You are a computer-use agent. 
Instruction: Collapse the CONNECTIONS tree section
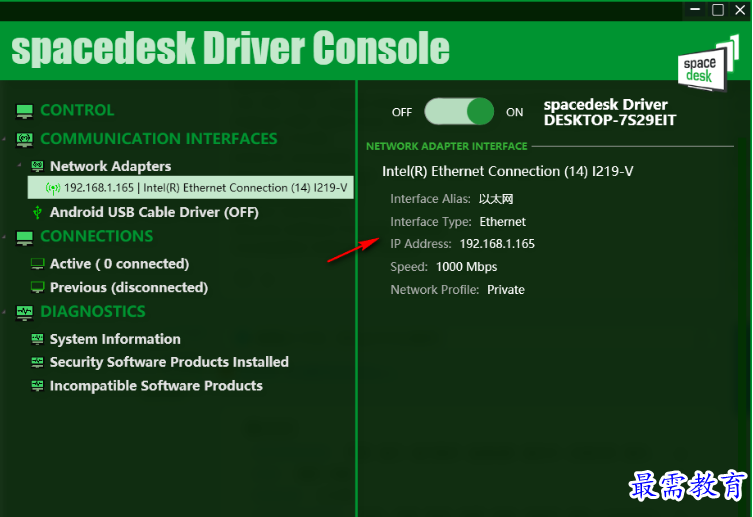5,236
